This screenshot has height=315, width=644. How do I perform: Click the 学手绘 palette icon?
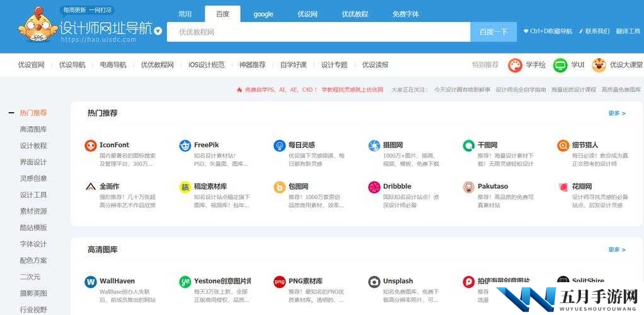point(515,65)
